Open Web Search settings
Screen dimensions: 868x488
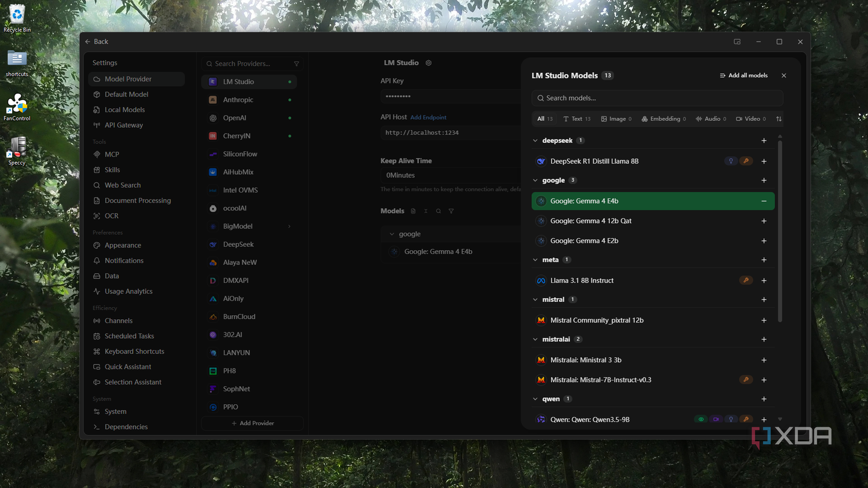(x=137, y=186)
